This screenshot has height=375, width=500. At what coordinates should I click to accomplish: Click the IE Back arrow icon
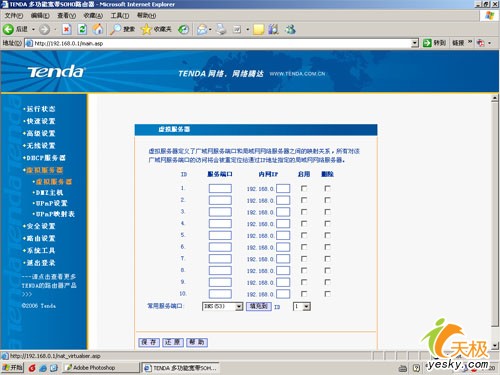pyautogui.click(x=8, y=29)
